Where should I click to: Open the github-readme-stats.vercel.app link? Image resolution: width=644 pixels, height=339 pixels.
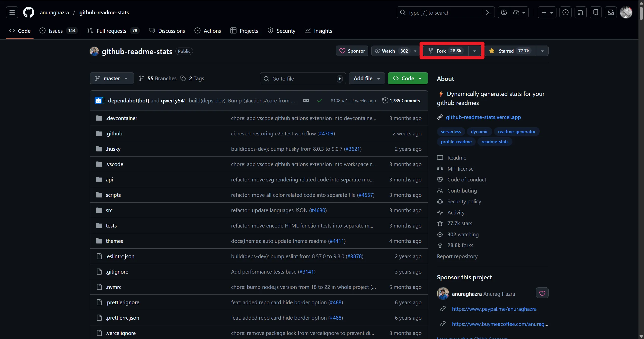pos(483,117)
